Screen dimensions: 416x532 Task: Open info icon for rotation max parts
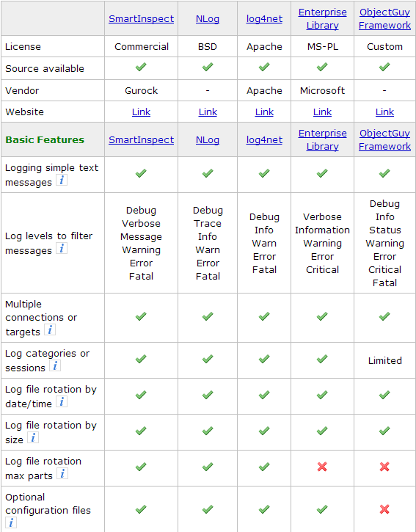[62, 473]
